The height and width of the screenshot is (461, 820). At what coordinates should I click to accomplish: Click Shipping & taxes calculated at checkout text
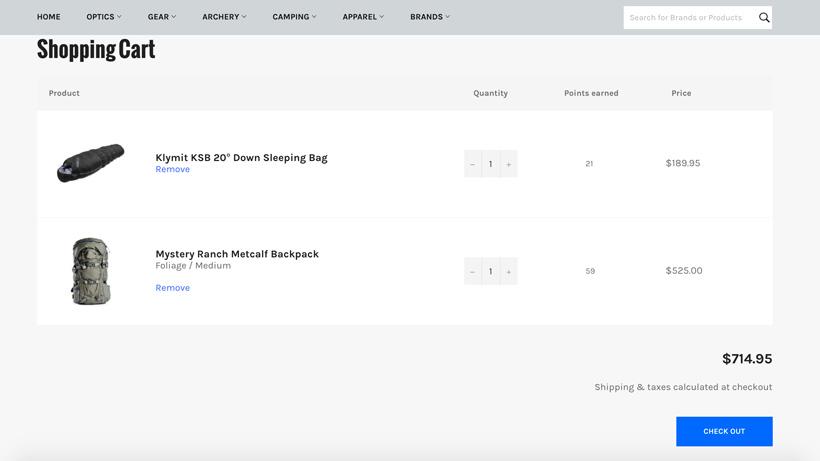[683, 387]
